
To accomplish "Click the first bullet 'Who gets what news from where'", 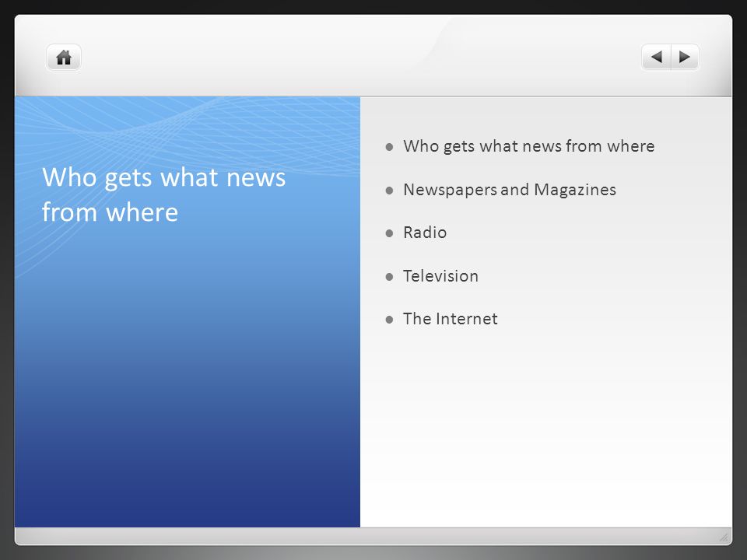I will click(529, 146).
